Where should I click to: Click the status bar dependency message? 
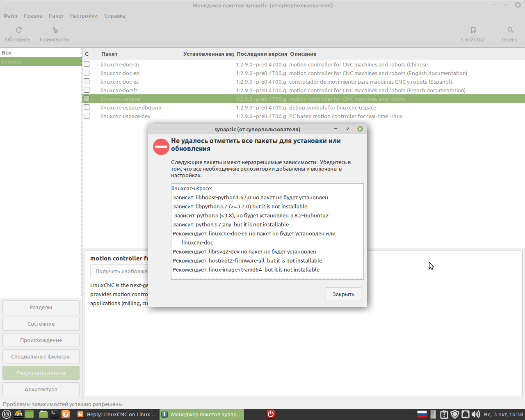point(63,404)
